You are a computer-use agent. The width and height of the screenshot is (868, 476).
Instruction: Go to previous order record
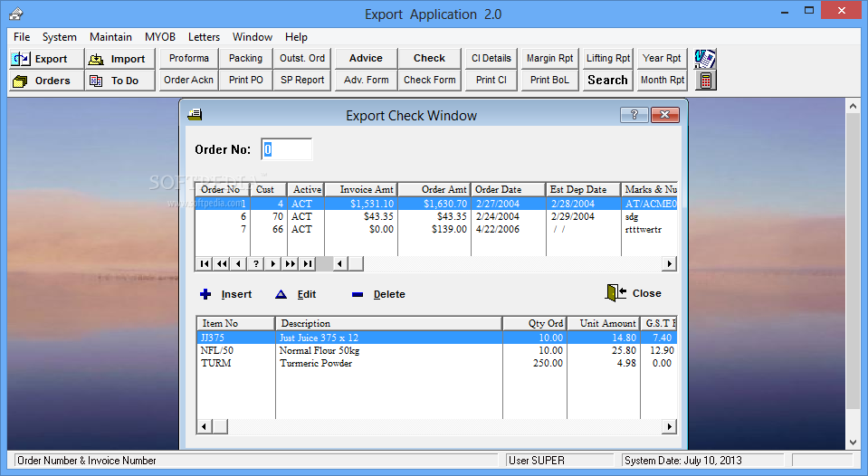tap(239, 264)
